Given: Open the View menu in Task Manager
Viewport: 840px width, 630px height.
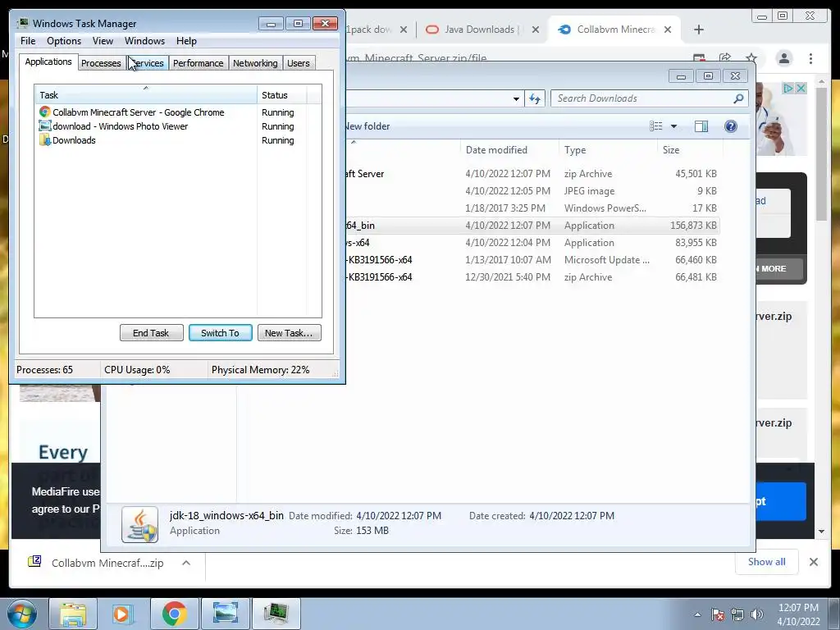Looking at the screenshot, I should (x=103, y=41).
